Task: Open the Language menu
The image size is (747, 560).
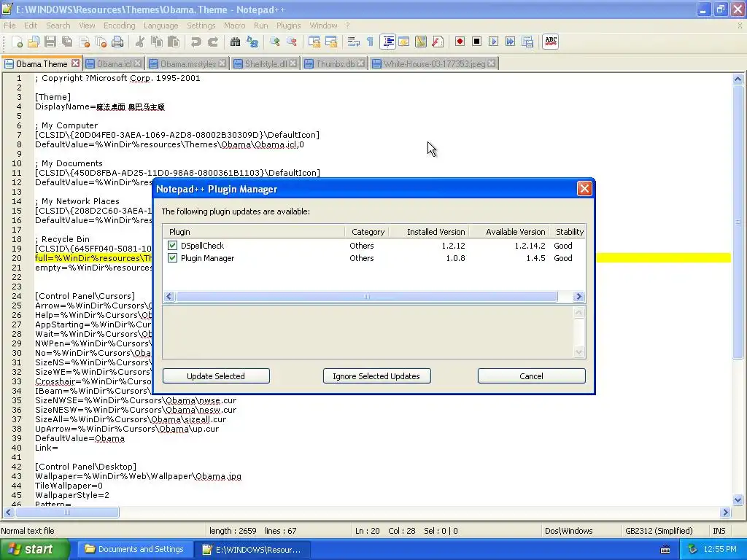Action: click(161, 26)
